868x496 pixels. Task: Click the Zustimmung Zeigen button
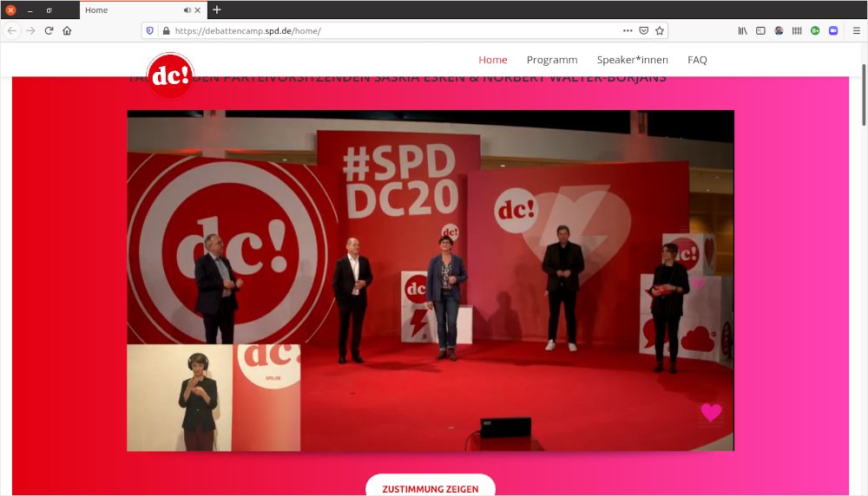(x=431, y=485)
